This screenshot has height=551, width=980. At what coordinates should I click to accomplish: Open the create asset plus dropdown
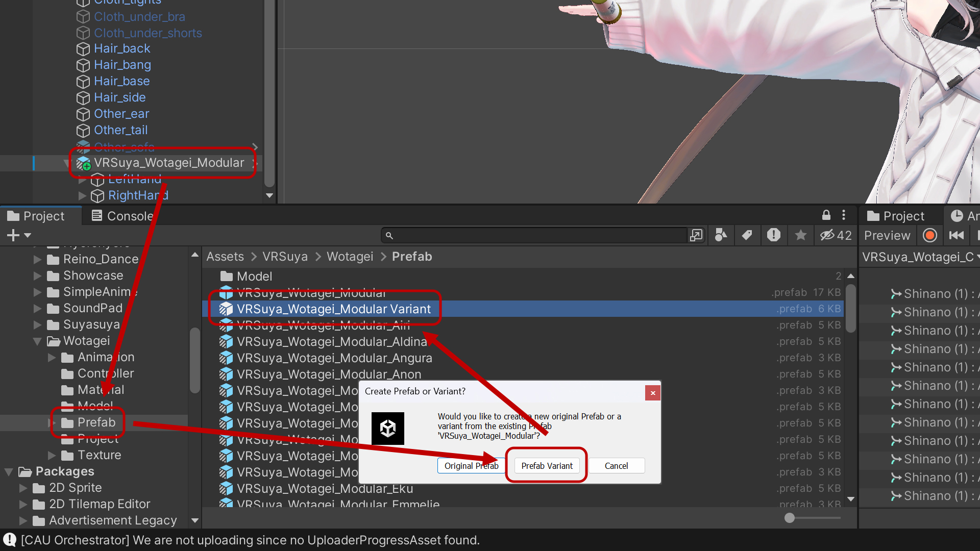click(x=19, y=235)
